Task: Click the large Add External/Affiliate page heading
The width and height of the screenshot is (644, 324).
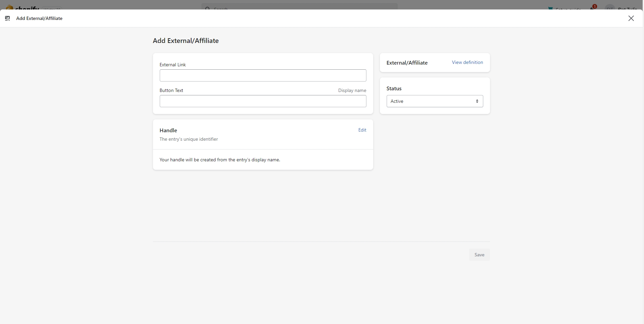Action: (186, 41)
